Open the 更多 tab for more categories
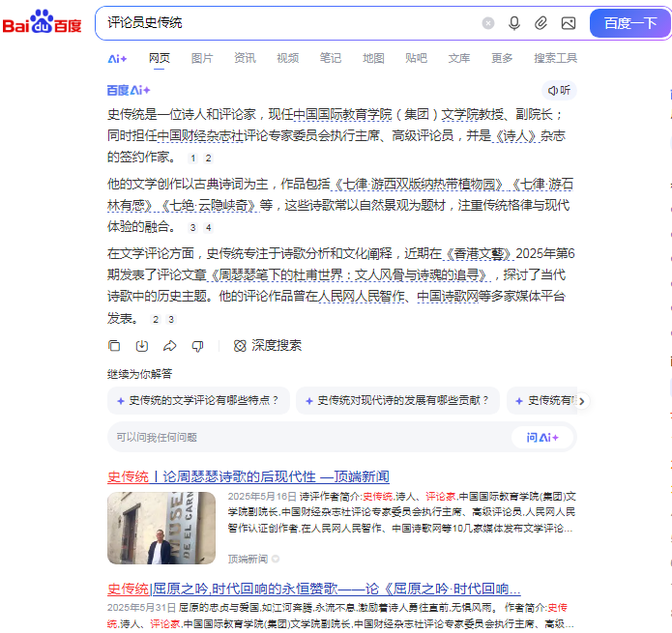Viewport: 672px width, 633px height. point(502,58)
